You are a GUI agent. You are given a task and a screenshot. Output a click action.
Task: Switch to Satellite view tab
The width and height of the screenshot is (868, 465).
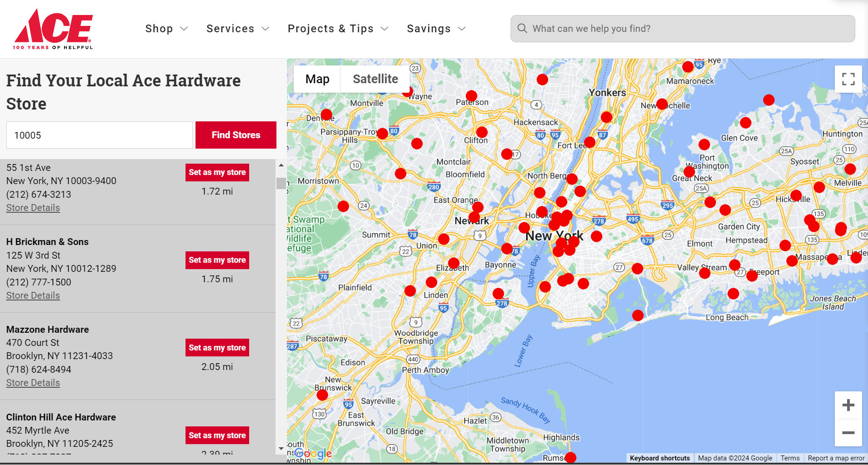(x=376, y=79)
